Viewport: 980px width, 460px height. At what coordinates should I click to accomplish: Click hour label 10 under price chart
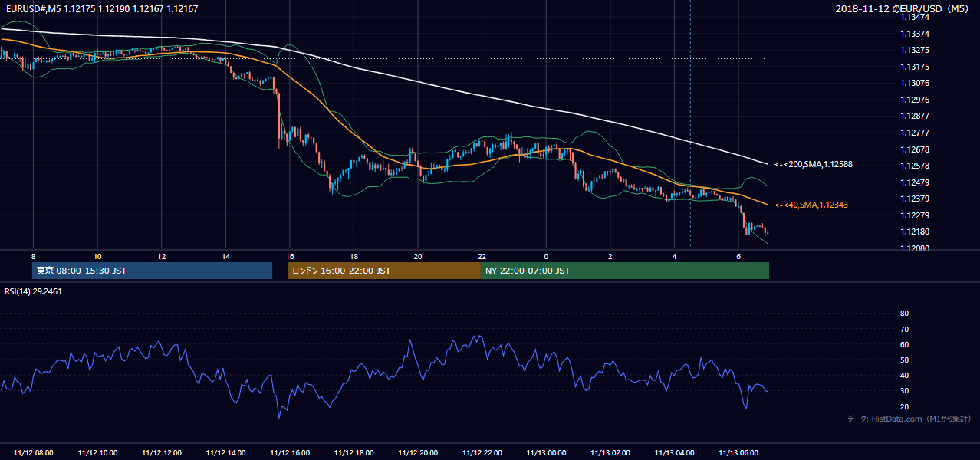[x=97, y=256]
